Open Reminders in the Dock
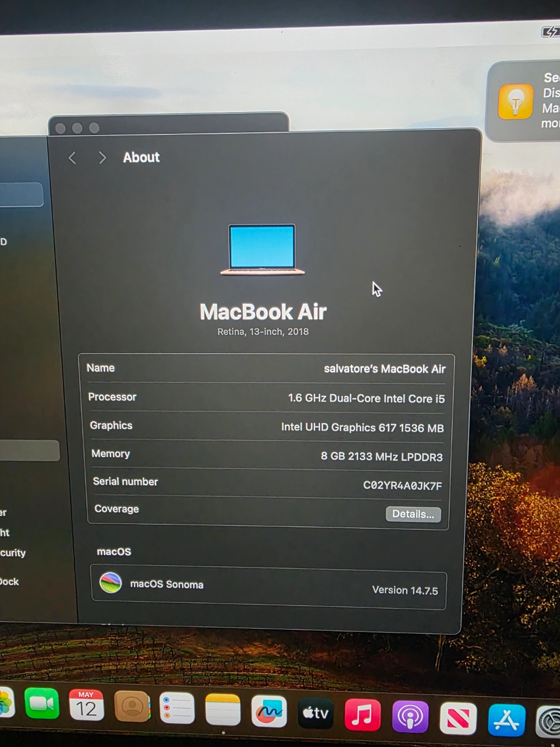This screenshot has width=560, height=747. coord(177,708)
